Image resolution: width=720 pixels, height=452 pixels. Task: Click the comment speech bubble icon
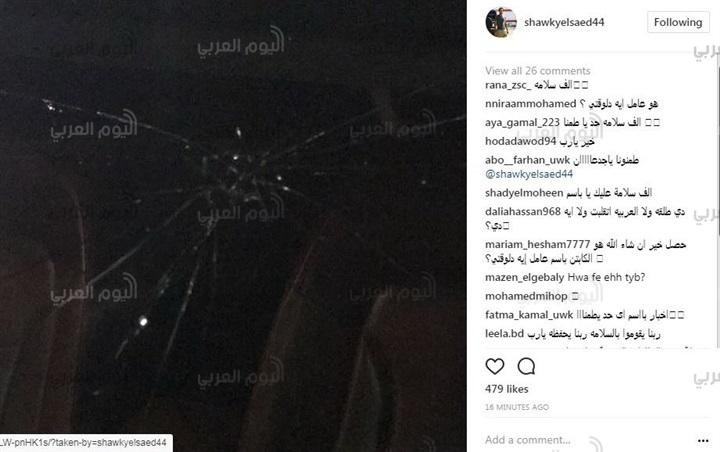(526, 366)
